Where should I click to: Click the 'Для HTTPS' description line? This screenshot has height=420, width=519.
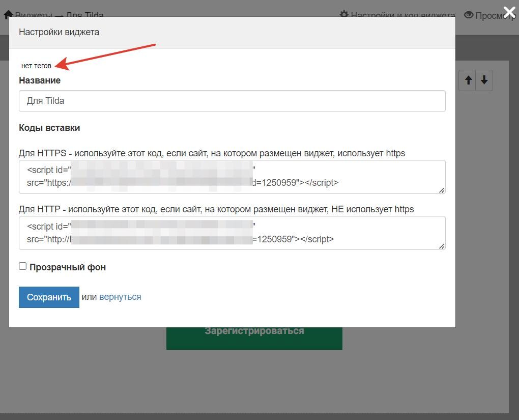(212, 153)
